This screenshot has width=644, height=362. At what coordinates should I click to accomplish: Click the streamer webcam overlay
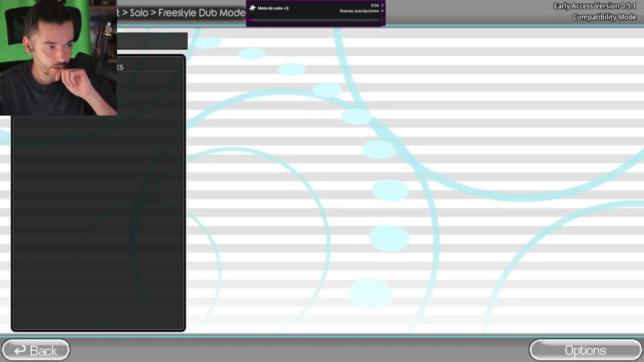[x=58, y=58]
